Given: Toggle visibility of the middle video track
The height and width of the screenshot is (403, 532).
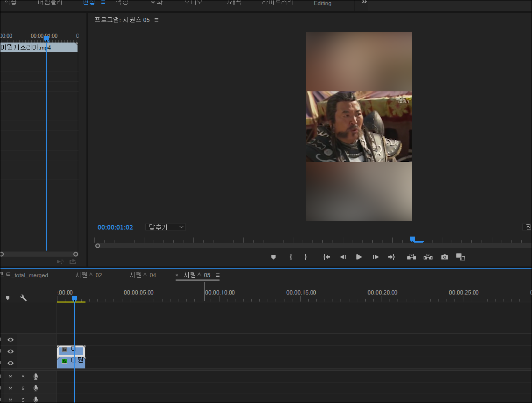Looking at the screenshot, I should [x=11, y=352].
